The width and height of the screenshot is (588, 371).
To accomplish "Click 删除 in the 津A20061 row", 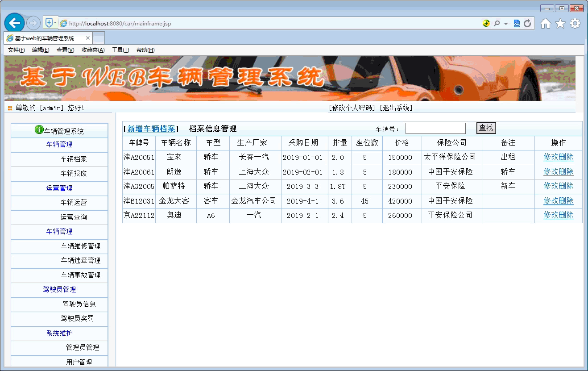I will 566,172.
